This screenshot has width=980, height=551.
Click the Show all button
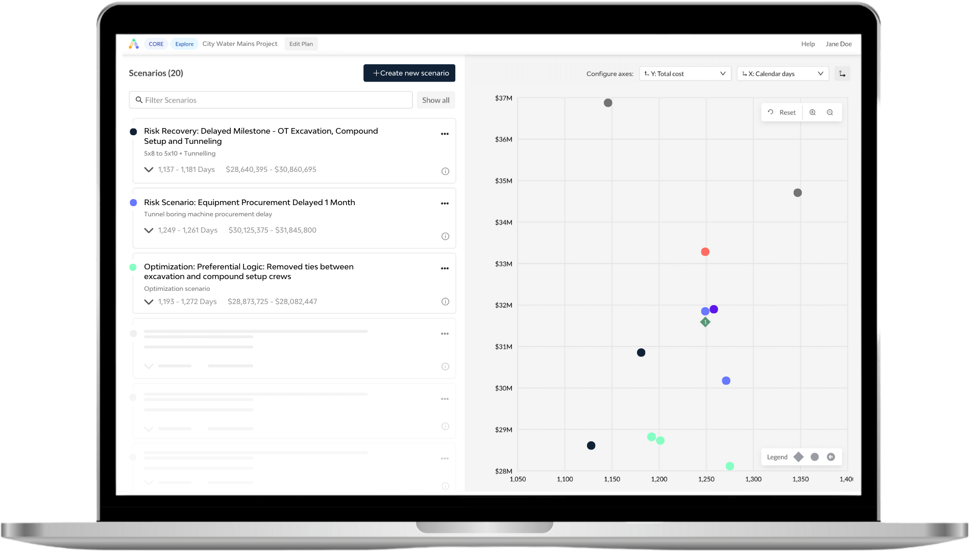coord(435,99)
